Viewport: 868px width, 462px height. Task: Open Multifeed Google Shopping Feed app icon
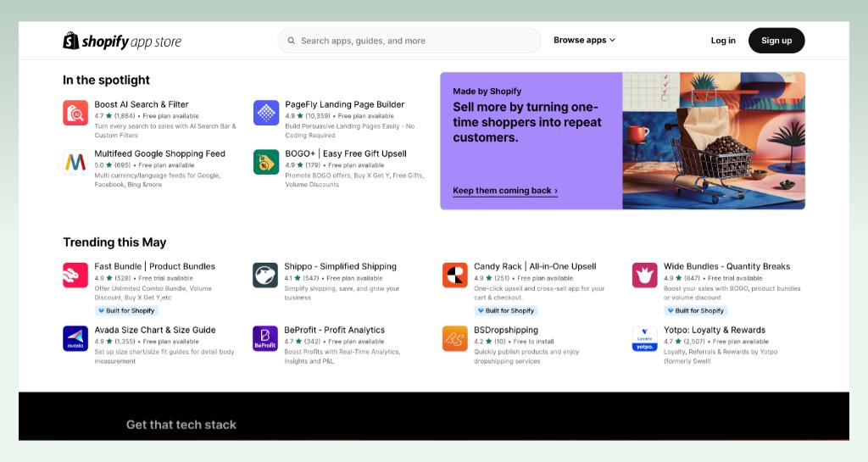75,162
